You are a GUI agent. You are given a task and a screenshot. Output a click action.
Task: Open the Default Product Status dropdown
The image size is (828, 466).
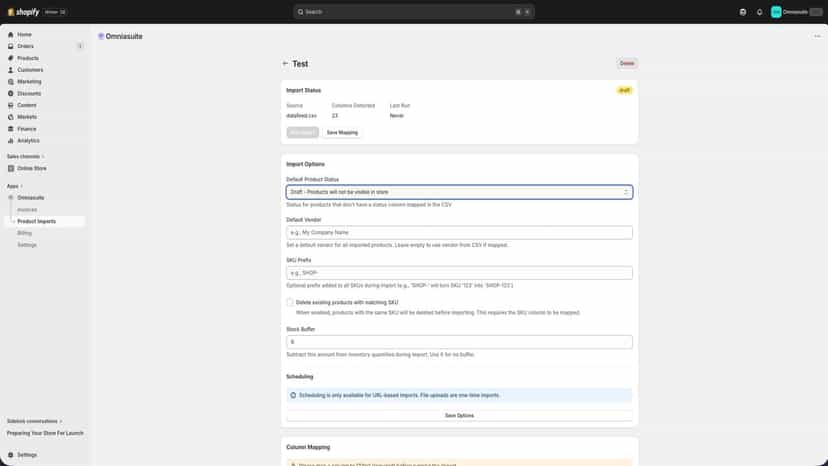click(x=459, y=192)
